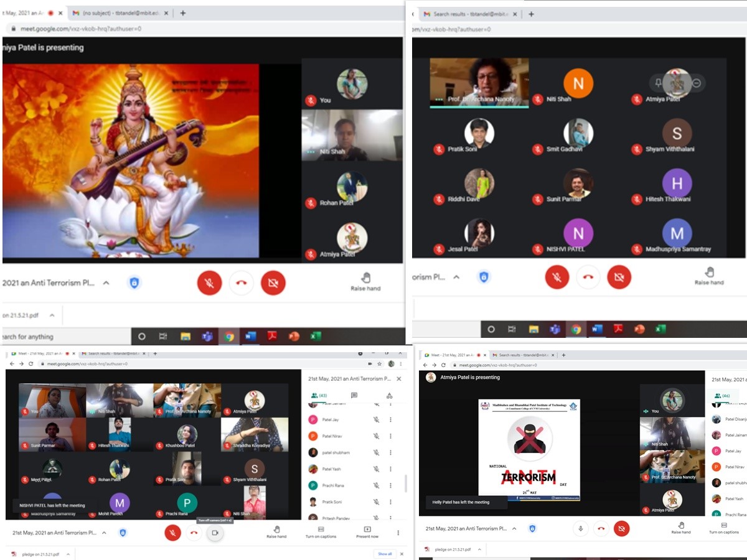747x560 pixels.
Task: Hang up in the bottom-right Meet window
Action: tap(601, 529)
